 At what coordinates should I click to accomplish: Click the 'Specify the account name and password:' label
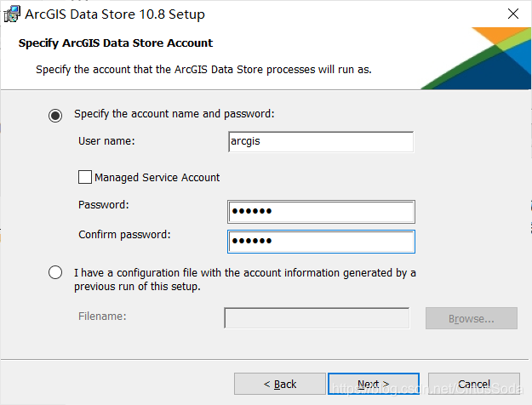pyautogui.click(x=174, y=114)
